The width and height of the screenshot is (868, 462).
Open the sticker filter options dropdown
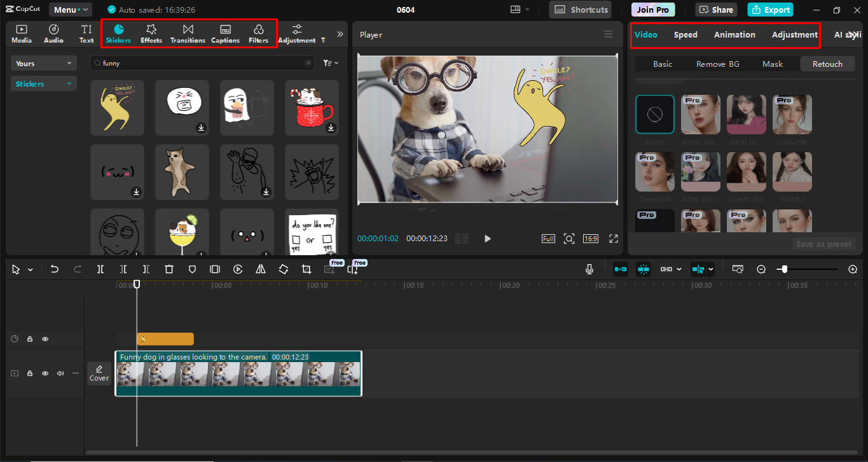330,63
